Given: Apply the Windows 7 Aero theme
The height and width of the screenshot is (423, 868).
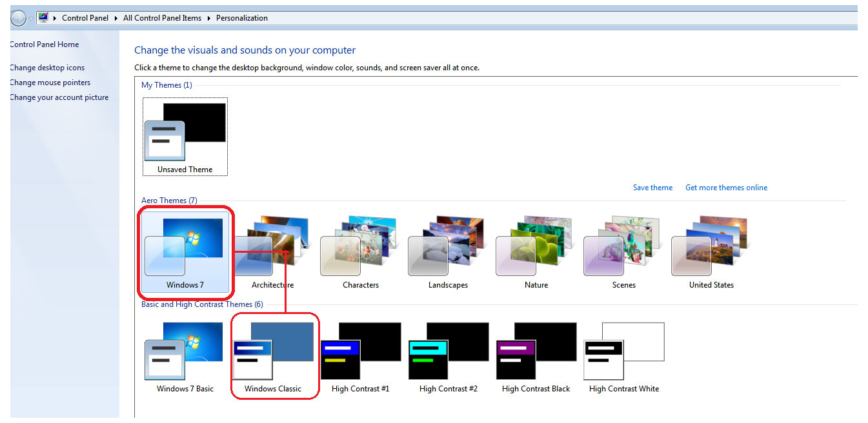Looking at the screenshot, I should [x=185, y=253].
